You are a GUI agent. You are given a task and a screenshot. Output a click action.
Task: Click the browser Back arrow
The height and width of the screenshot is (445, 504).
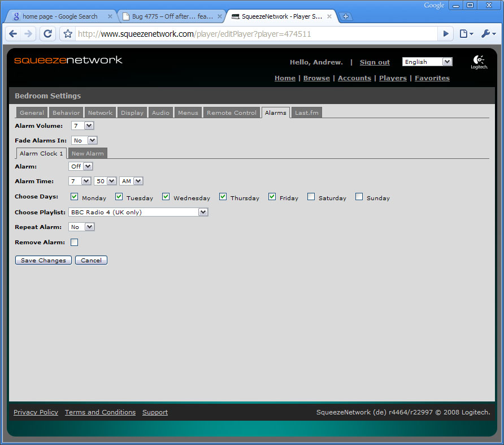(x=14, y=34)
